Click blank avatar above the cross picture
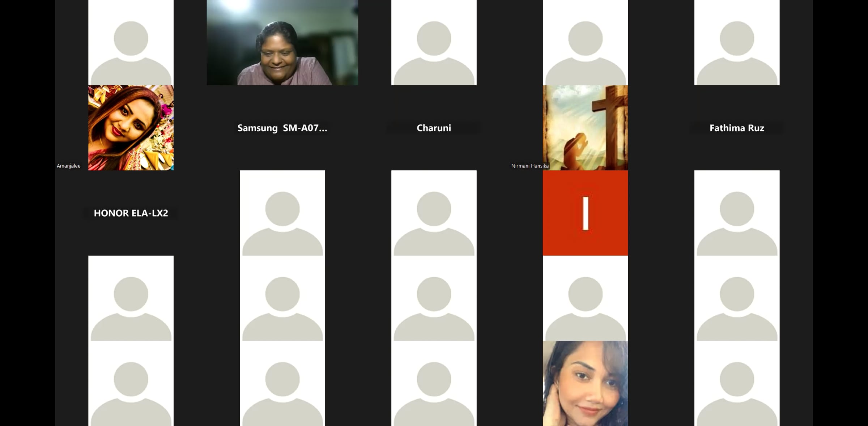868x426 pixels. click(585, 42)
